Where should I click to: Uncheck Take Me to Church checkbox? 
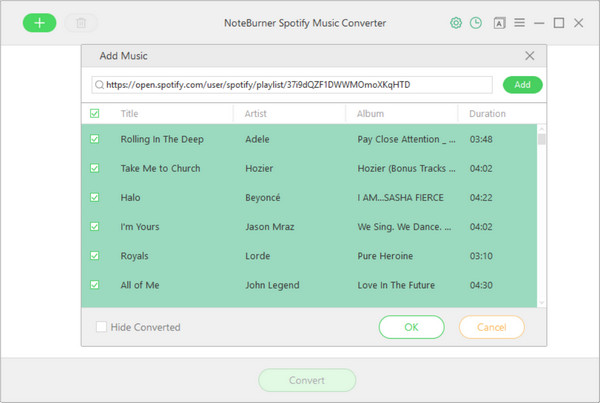pyautogui.click(x=95, y=168)
